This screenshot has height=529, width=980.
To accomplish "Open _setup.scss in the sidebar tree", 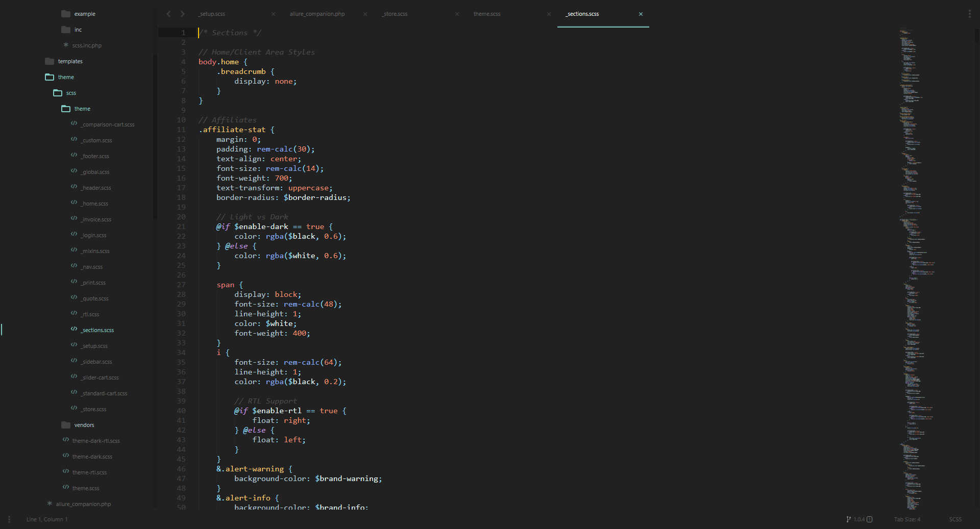I will (94, 346).
